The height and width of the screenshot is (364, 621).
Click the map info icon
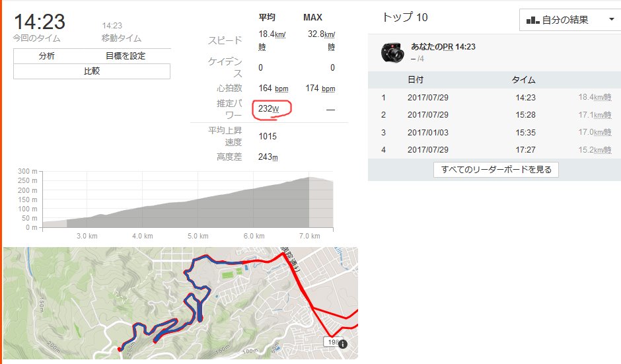pos(343,344)
